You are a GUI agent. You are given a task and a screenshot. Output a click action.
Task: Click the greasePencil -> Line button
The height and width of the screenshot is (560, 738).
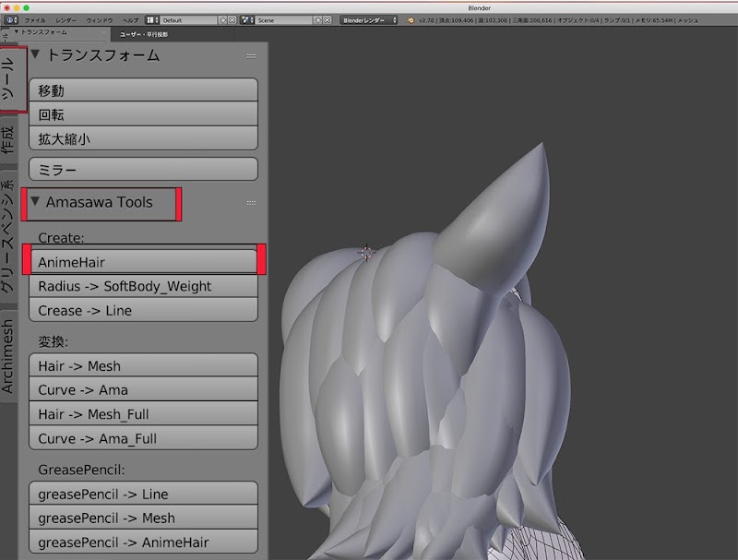pyautogui.click(x=144, y=494)
